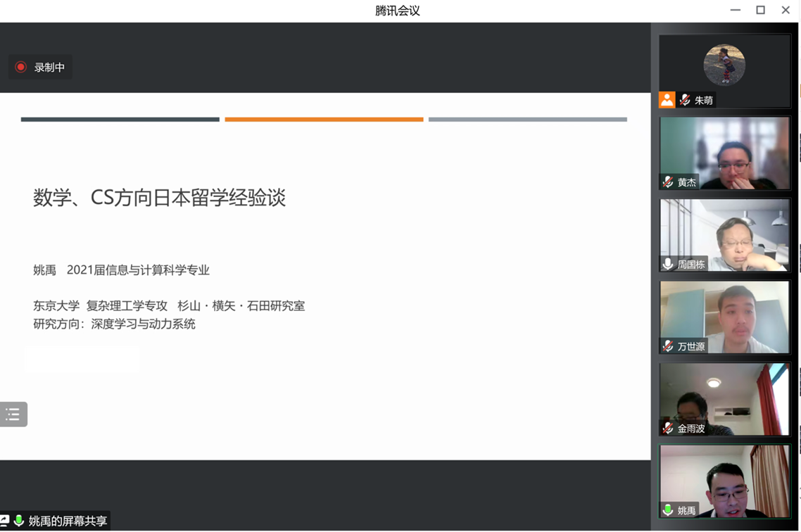Click 黄杰's muted microphone icon

click(x=668, y=182)
